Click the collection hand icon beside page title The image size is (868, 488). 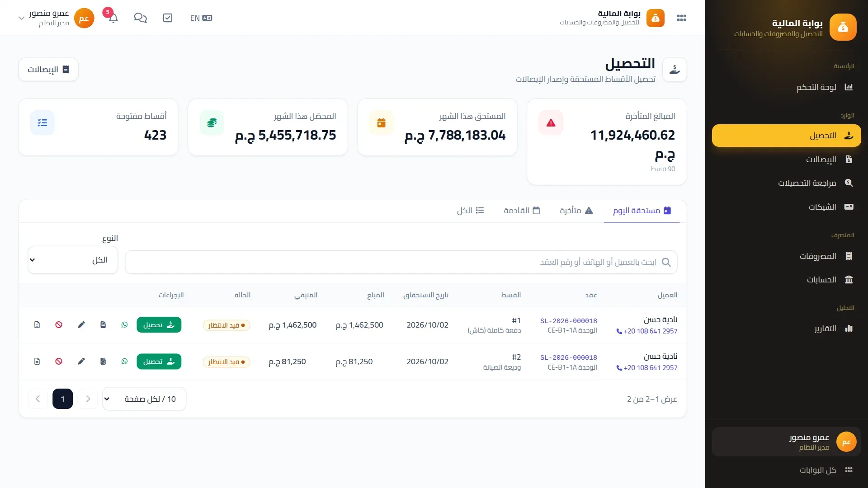point(675,70)
